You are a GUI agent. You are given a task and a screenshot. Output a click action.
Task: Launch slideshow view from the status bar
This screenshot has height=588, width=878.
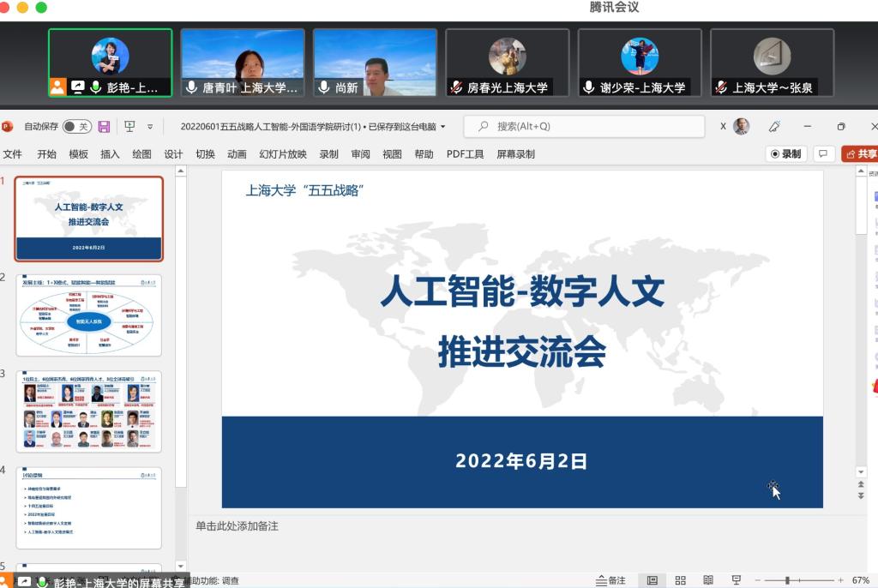point(736,580)
